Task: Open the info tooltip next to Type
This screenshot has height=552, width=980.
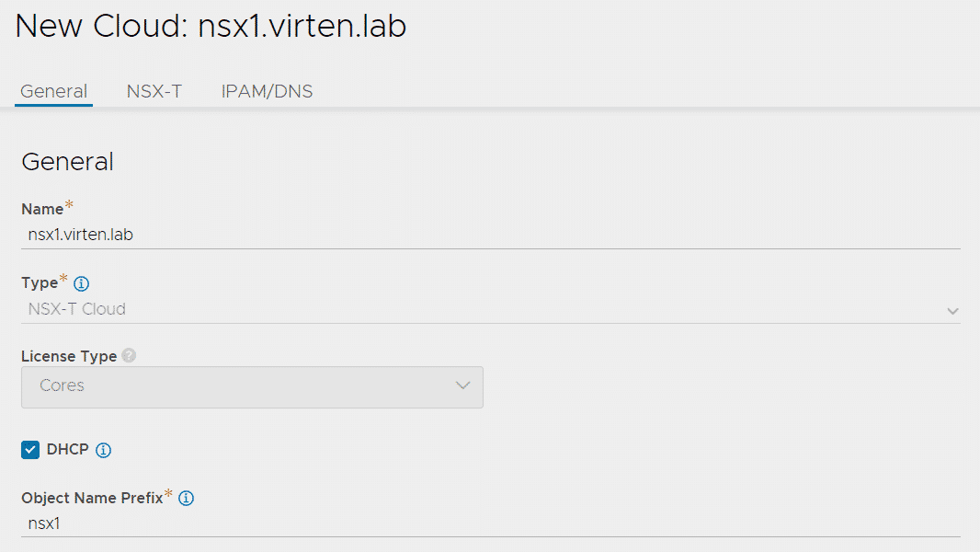Action: point(81,283)
